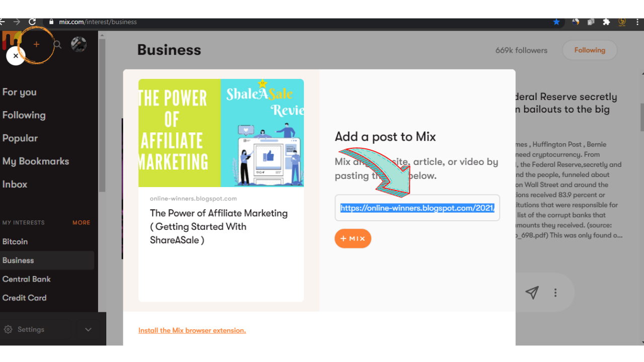Select the Credit Card interest
Viewport: 644px width, 362px height.
[x=24, y=298]
